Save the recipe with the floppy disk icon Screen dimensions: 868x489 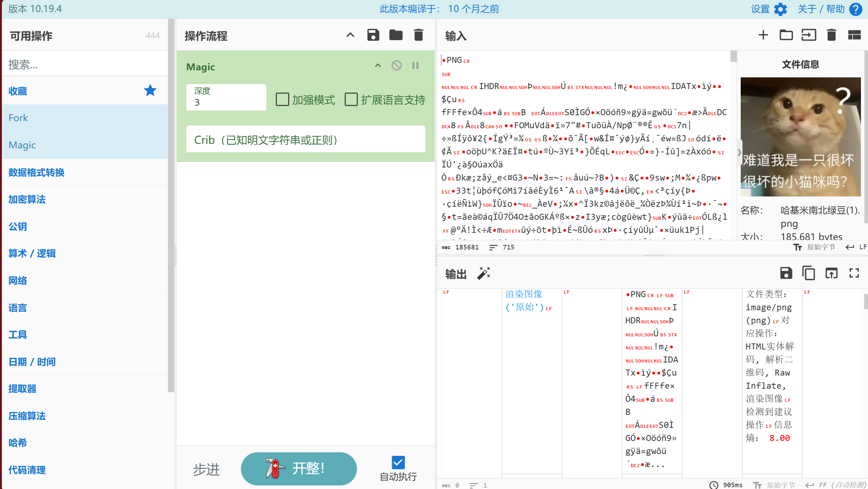click(373, 35)
